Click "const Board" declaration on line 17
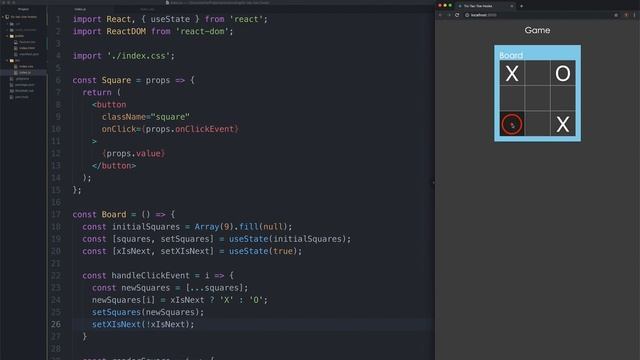Screen dimensions: 640x360 point(99,214)
